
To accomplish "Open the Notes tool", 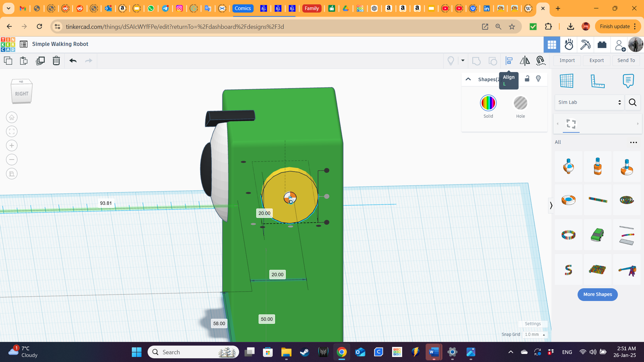I will 628,81.
